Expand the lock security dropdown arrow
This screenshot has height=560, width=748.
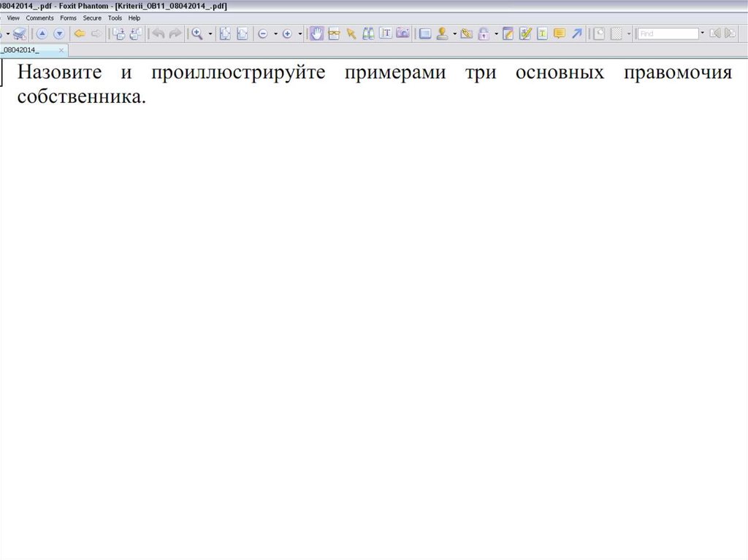pos(496,34)
